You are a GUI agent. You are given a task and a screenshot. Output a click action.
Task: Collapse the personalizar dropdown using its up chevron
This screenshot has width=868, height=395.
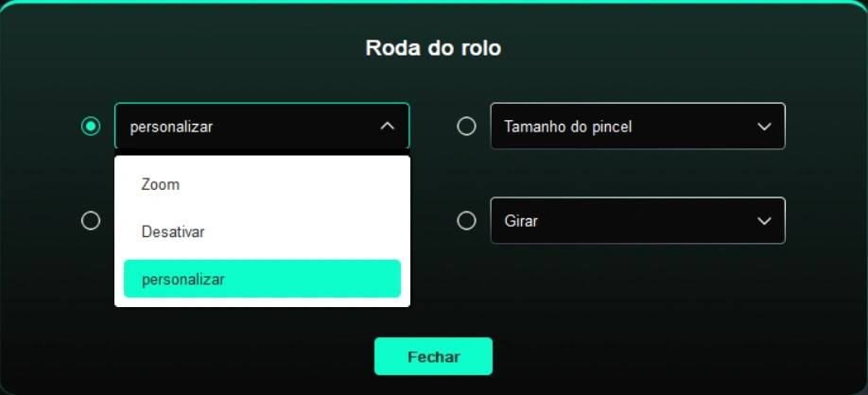pyautogui.click(x=387, y=126)
